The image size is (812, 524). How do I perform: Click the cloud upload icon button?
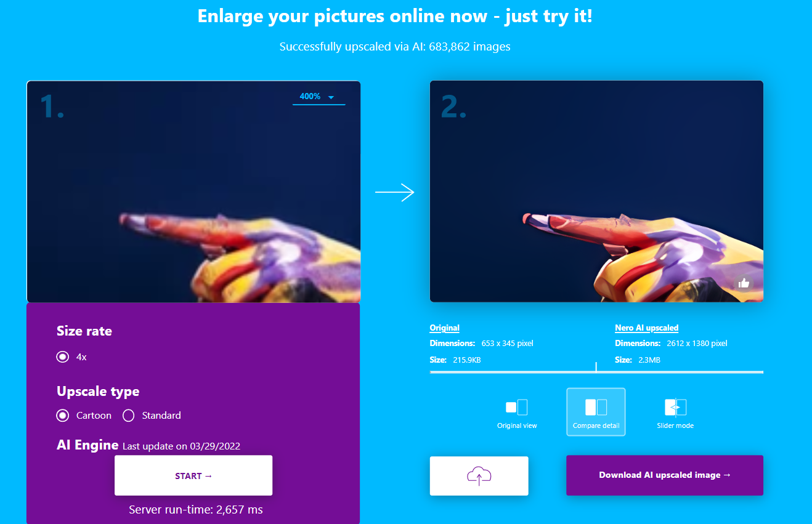(479, 475)
